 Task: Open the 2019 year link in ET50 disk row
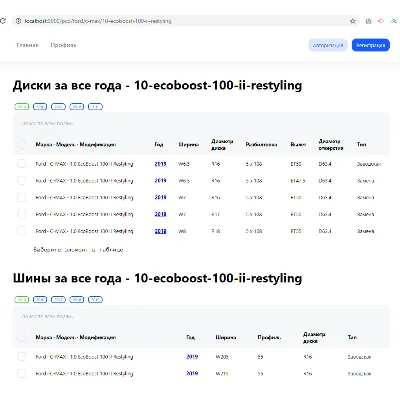160,164
